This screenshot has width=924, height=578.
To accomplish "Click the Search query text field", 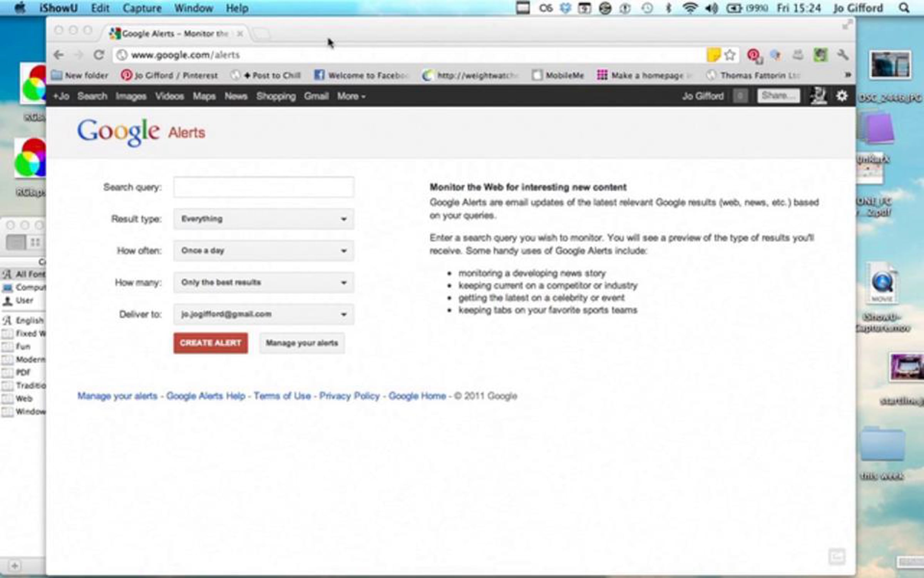I will (263, 187).
